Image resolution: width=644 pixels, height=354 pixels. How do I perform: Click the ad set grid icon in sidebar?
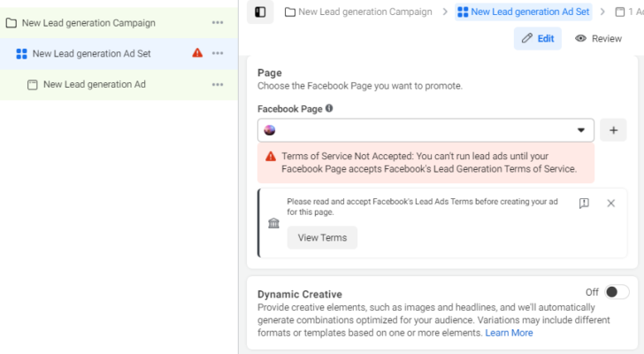21,54
